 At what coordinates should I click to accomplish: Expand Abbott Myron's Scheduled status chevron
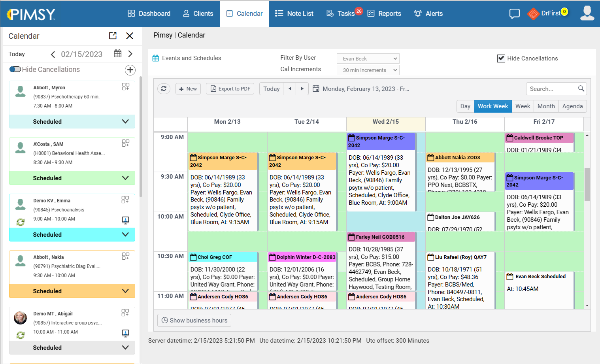coord(125,121)
